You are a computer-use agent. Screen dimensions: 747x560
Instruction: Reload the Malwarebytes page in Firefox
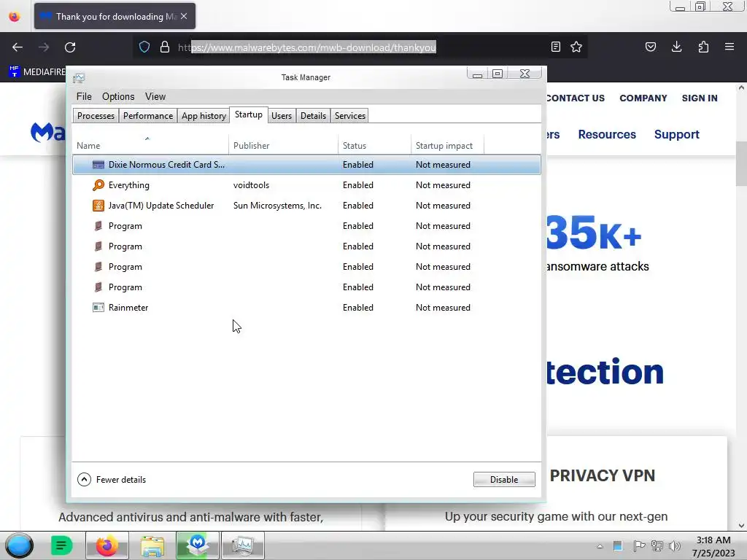(x=70, y=47)
